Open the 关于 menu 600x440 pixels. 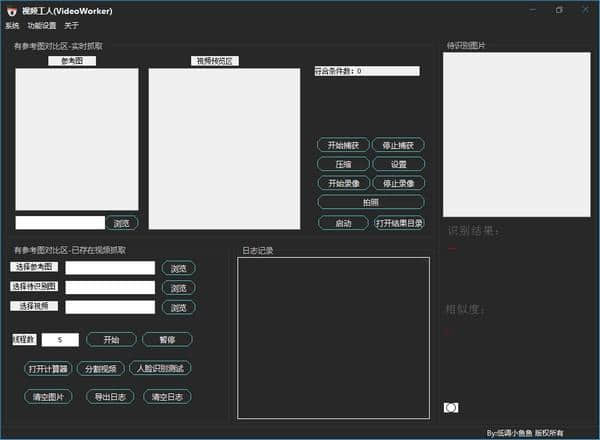(x=71, y=25)
